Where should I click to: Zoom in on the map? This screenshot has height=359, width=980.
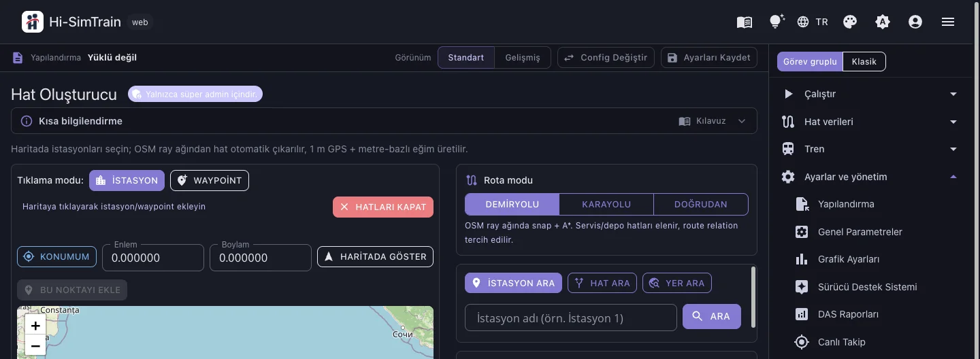tap(35, 325)
